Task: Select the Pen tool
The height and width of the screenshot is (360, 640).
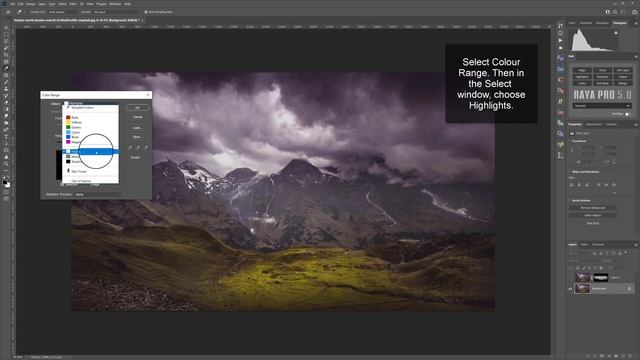Action: pyautogui.click(x=6, y=130)
